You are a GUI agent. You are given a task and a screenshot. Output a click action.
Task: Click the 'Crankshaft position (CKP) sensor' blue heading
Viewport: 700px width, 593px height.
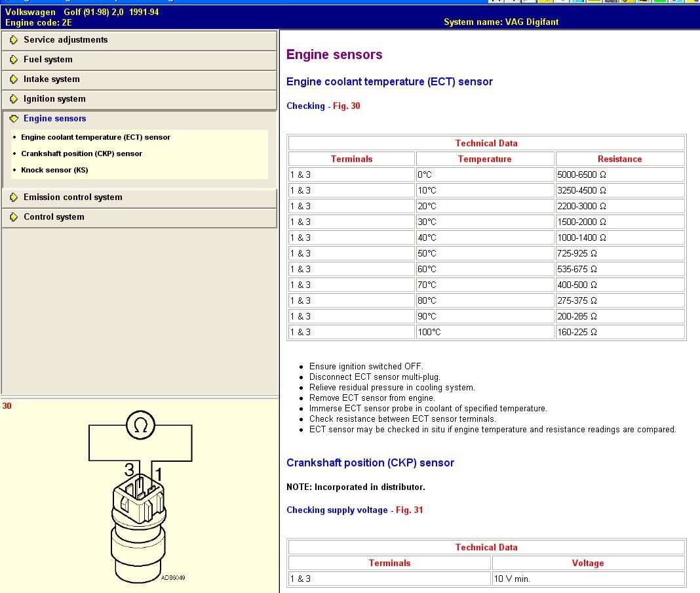tap(370, 463)
